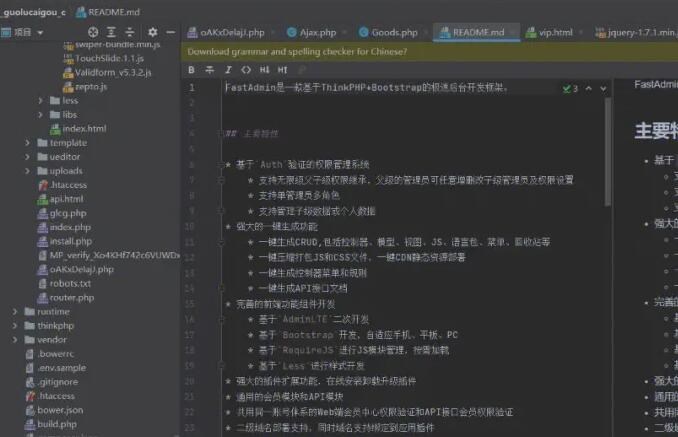678x437 pixels.
Task: Toggle fold marker at line 16
Action: tap(221, 320)
